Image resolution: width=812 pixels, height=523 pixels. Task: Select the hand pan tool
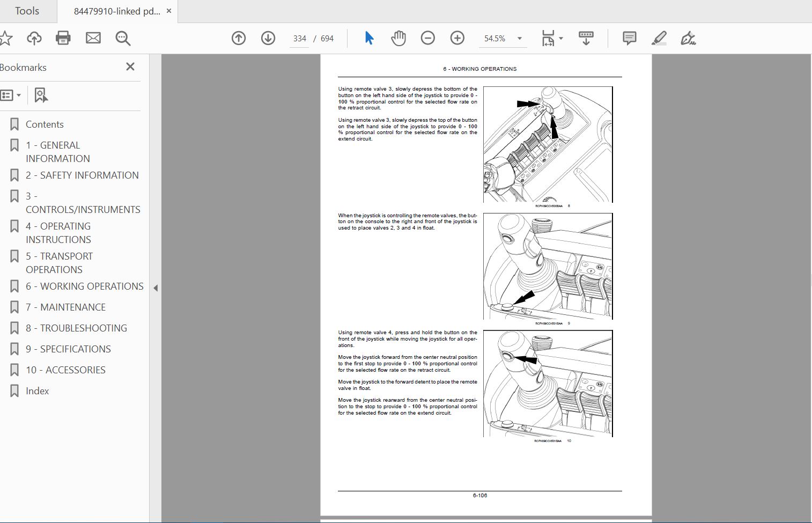pos(398,38)
